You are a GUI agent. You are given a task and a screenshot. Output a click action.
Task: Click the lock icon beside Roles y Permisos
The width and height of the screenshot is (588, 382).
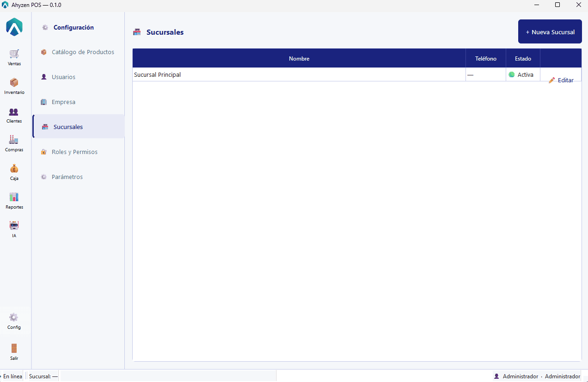[x=44, y=152]
